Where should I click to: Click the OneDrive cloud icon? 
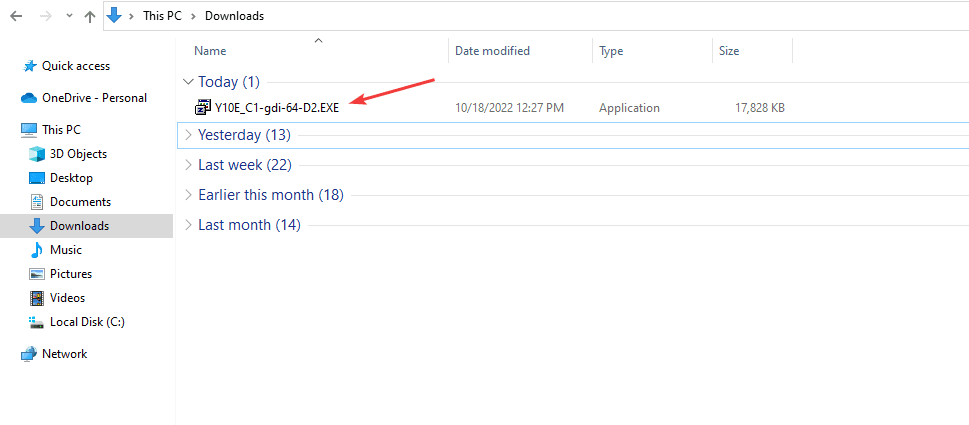click(29, 98)
